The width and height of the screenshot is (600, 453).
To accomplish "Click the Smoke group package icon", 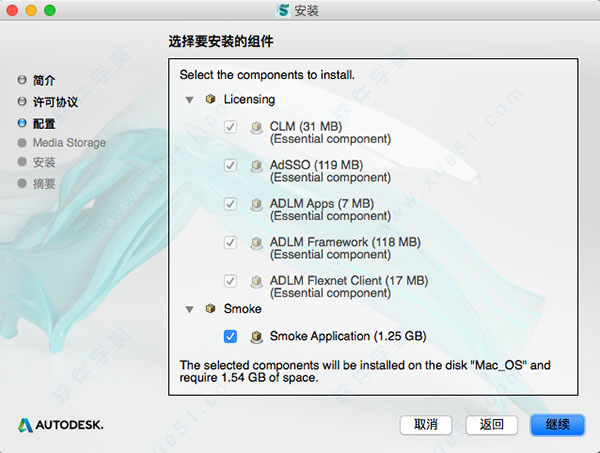I will pyautogui.click(x=210, y=308).
